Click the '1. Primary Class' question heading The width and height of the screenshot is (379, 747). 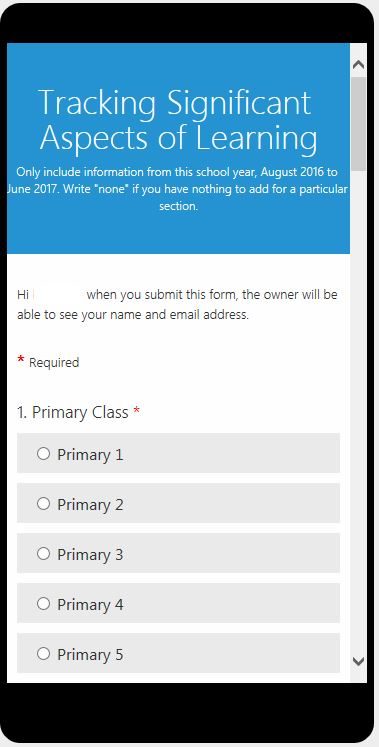tap(72, 413)
